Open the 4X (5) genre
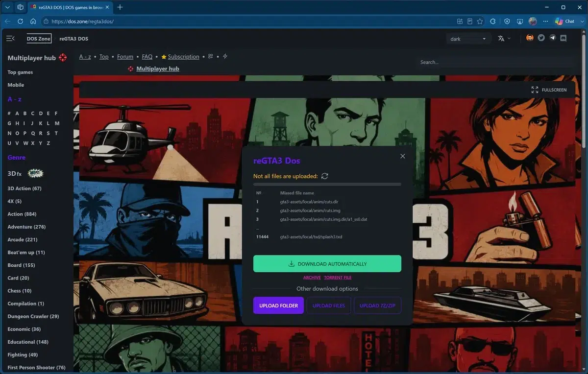 tap(14, 201)
